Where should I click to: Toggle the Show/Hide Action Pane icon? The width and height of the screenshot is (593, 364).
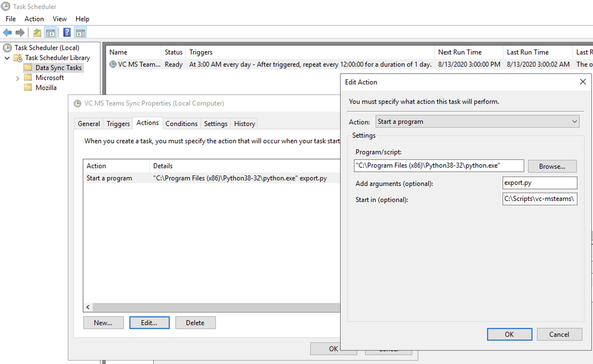[x=80, y=33]
